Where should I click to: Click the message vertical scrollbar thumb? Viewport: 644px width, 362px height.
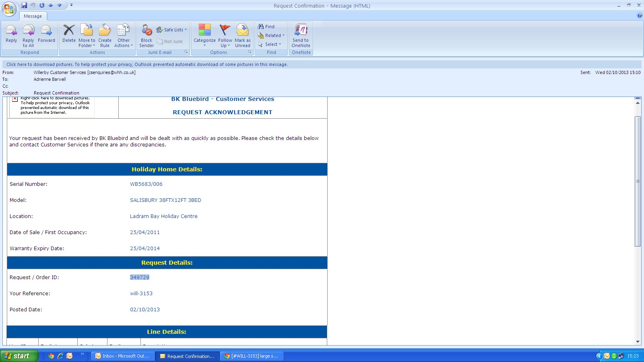click(638, 181)
